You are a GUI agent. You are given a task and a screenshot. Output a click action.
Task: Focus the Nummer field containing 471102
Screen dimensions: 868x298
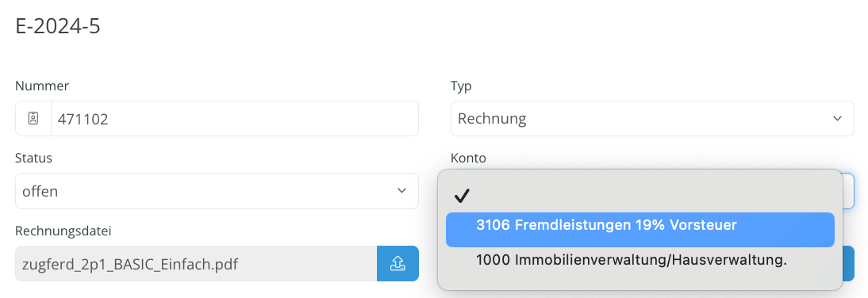(235, 118)
